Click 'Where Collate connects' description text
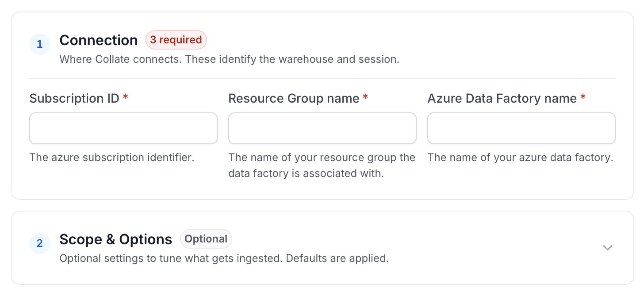644x292 pixels. (230, 59)
